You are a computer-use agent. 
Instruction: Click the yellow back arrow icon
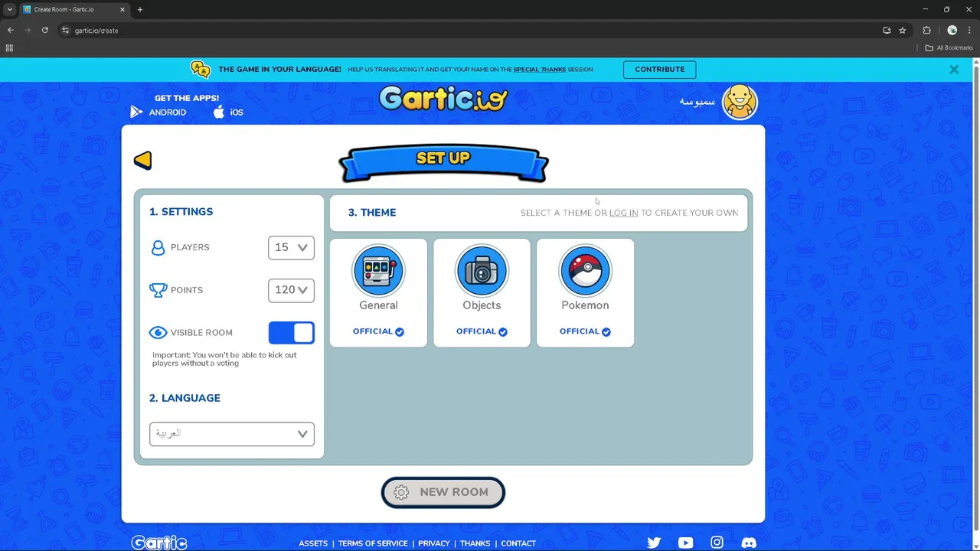pyautogui.click(x=143, y=160)
